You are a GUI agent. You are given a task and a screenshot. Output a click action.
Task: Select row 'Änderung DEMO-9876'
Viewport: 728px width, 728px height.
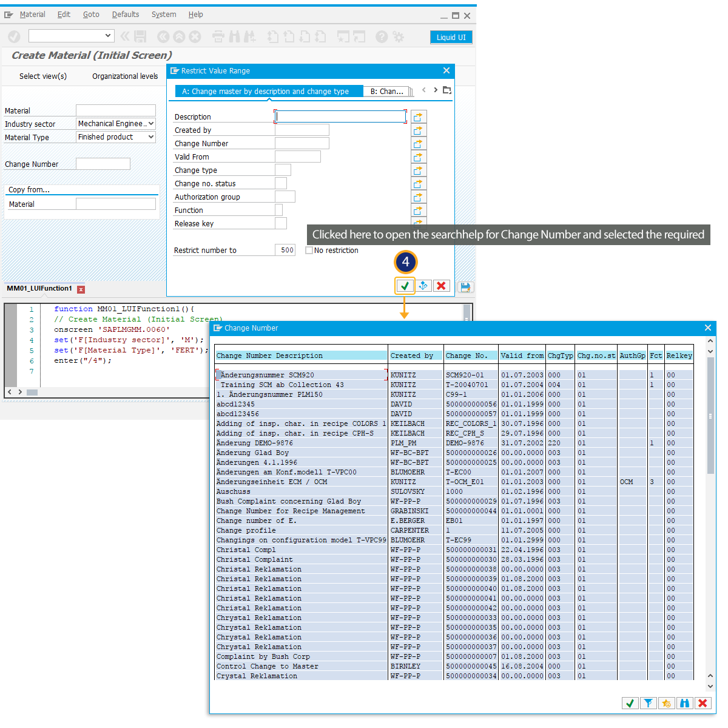click(453, 443)
